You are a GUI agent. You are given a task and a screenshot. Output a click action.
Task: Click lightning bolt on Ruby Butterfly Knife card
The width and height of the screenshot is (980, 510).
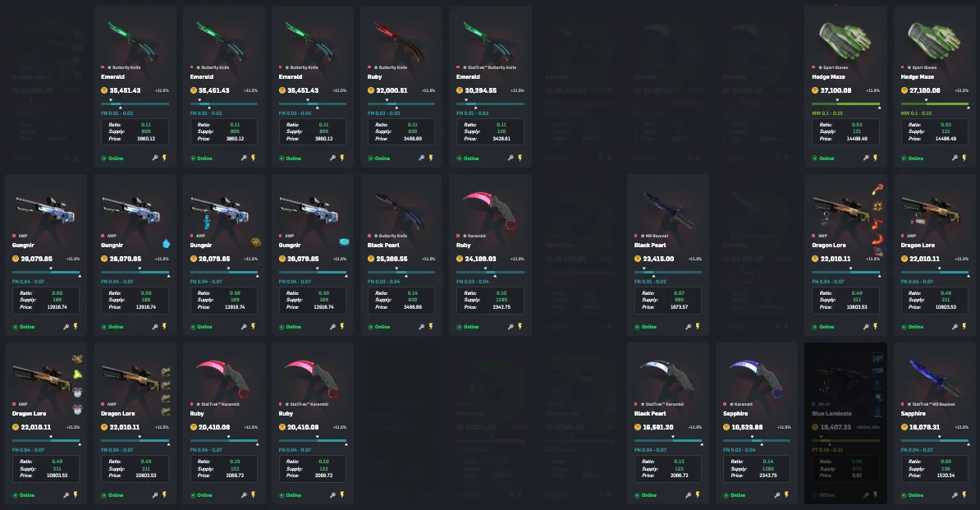(x=431, y=159)
